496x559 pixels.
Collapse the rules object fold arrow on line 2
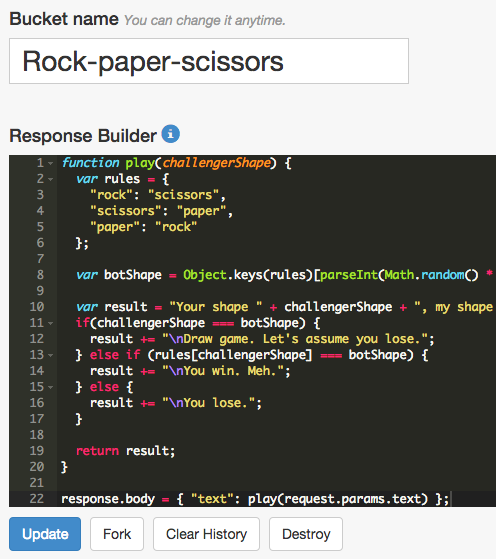click(x=50, y=179)
